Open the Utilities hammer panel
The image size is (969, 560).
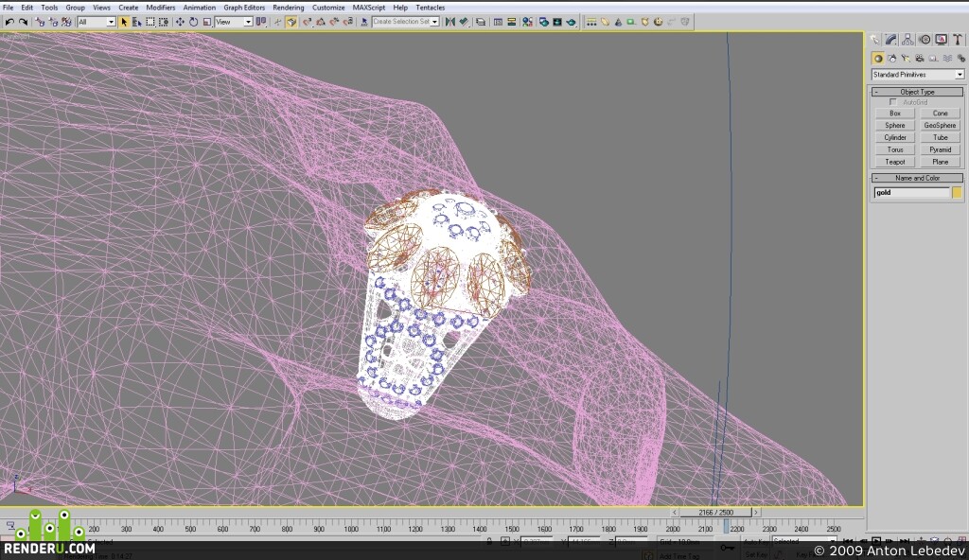958,40
